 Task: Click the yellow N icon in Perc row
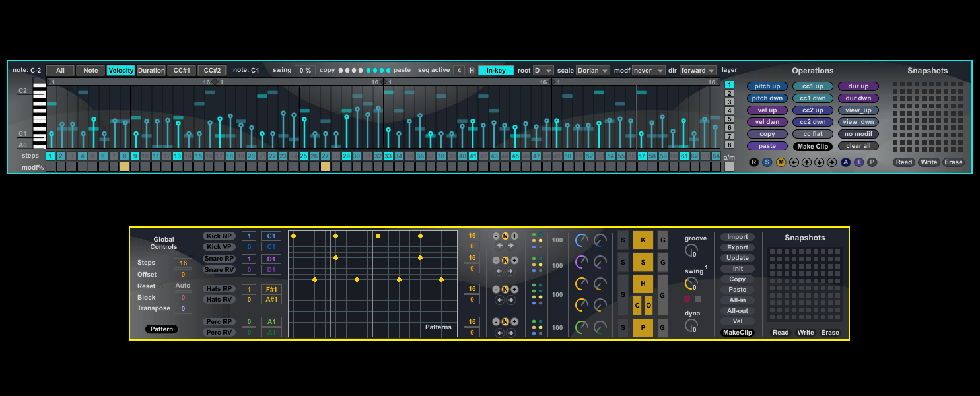coord(505,322)
